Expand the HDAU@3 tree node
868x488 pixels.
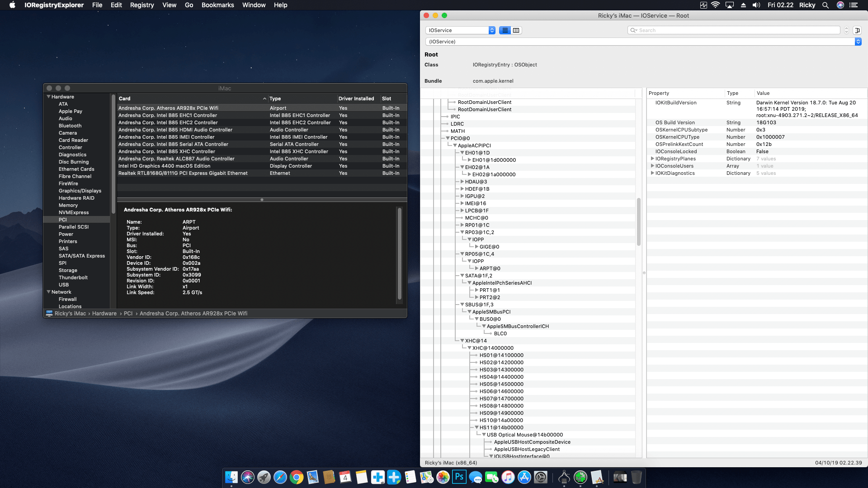coord(462,182)
